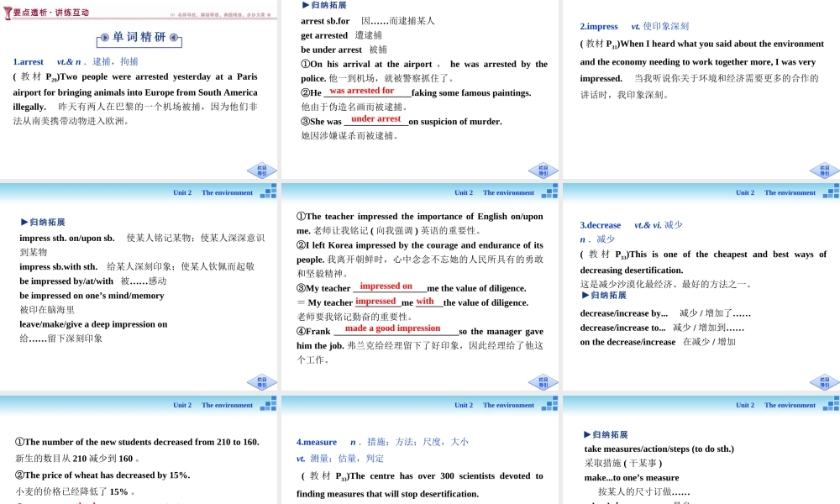Select the 1.arrest slide thumbnail body text
Image resolution: width=840 pixels, height=504 pixels.
click(135, 99)
